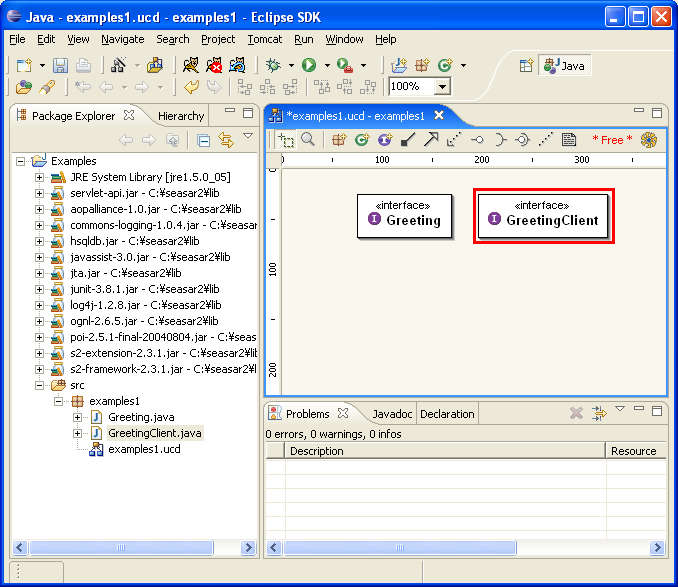The width and height of the screenshot is (678, 587).
Task: Select examples1.ucd file in Package Explorer
Action: point(143,449)
